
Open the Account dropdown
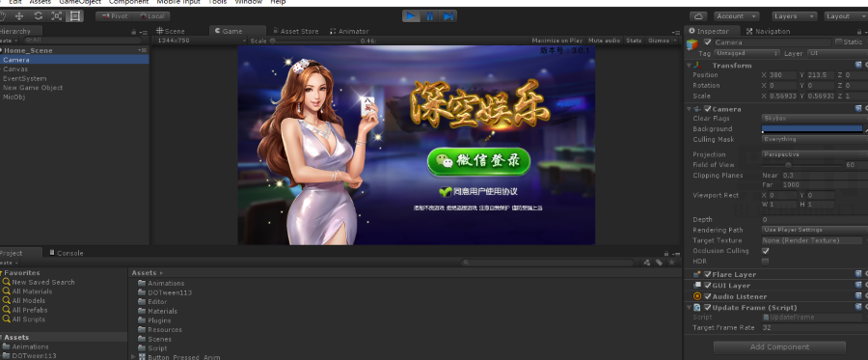tap(737, 16)
